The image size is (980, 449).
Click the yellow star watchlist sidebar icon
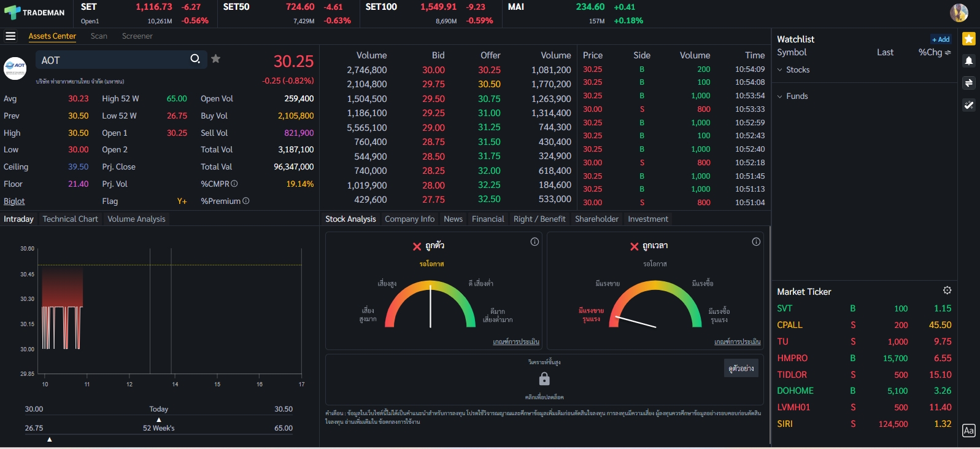[x=969, y=39]
